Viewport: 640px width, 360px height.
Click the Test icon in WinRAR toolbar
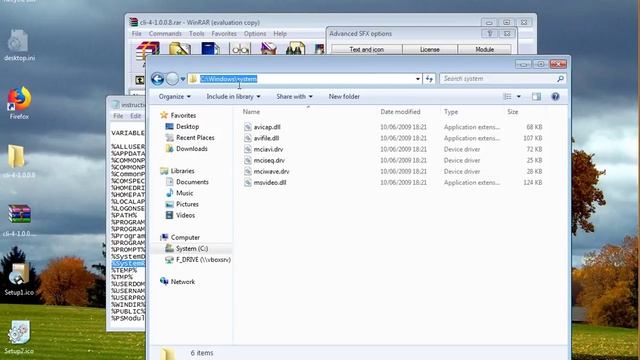click(210, 49)
